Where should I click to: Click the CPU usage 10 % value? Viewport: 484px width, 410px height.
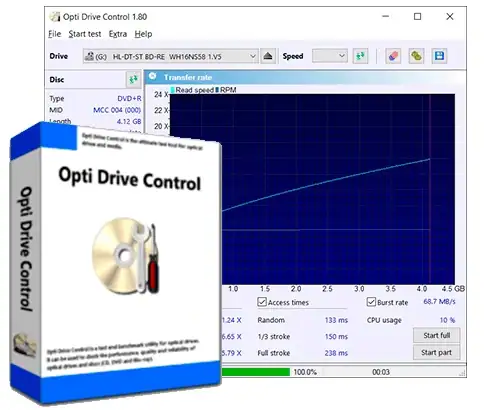coord(447,320)
